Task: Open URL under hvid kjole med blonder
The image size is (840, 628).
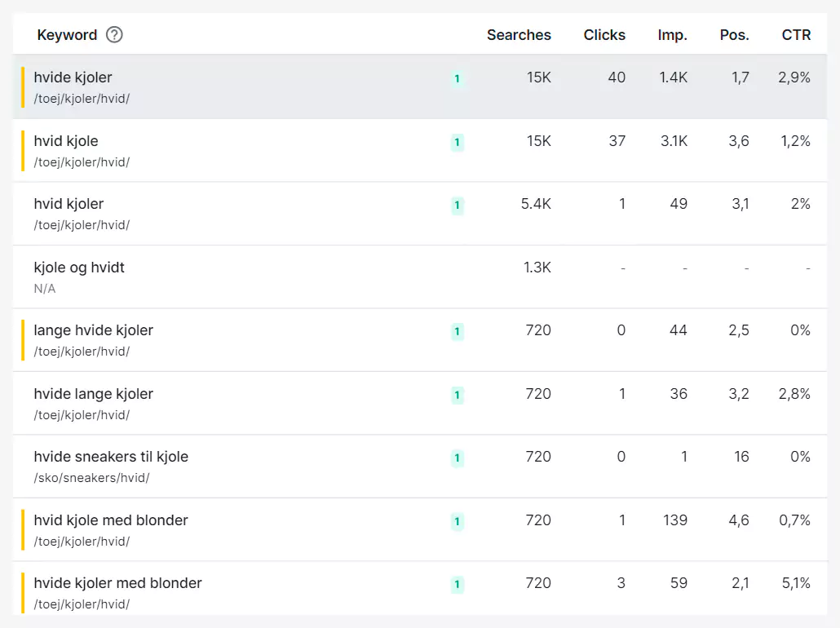Action: pos(82,542)
